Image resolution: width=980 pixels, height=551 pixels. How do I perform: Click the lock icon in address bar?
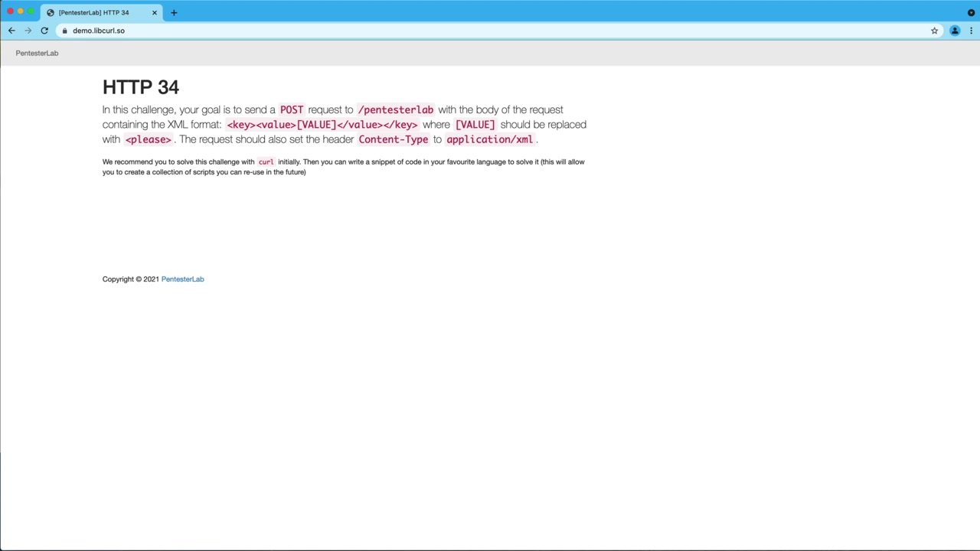(x=65, y=31)
